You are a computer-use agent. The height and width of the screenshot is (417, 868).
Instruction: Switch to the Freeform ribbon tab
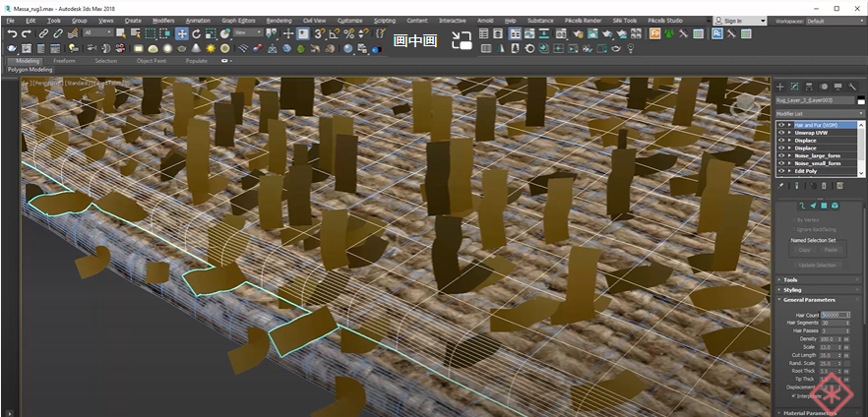coord(64,61)
